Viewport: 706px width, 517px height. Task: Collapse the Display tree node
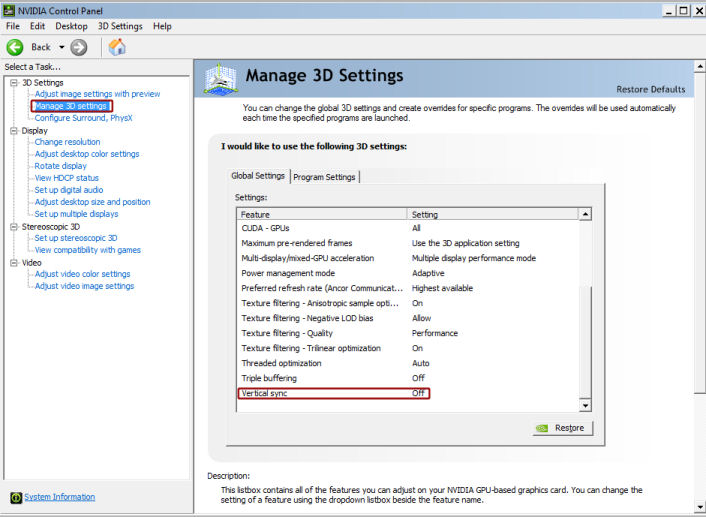14,131
